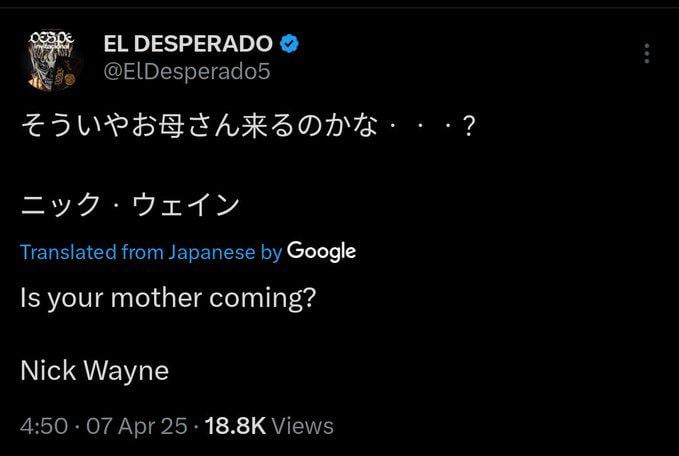Click the 18.8K view count number
Image resolution: width=679 pixels, height=456 pixels.
click(235, 426)
